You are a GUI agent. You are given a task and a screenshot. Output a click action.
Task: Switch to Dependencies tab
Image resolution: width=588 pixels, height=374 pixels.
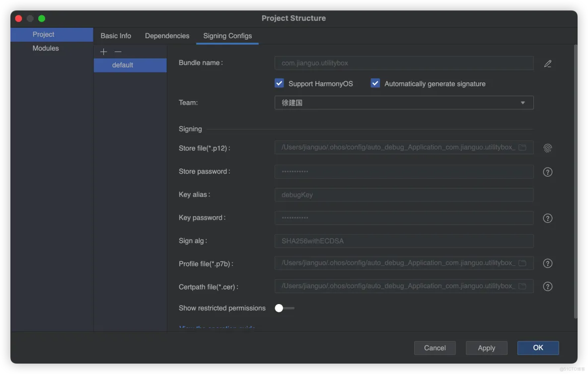pyautogui.click(x=167, y=36)
